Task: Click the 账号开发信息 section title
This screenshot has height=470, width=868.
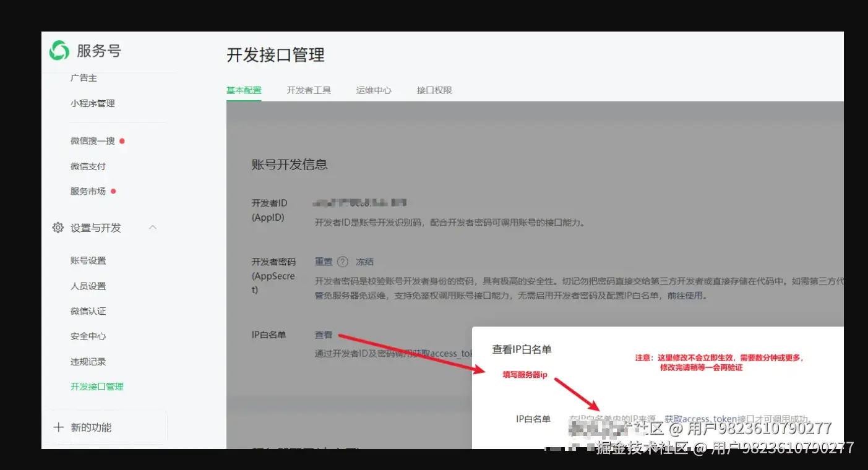Action: click(290, 164)
